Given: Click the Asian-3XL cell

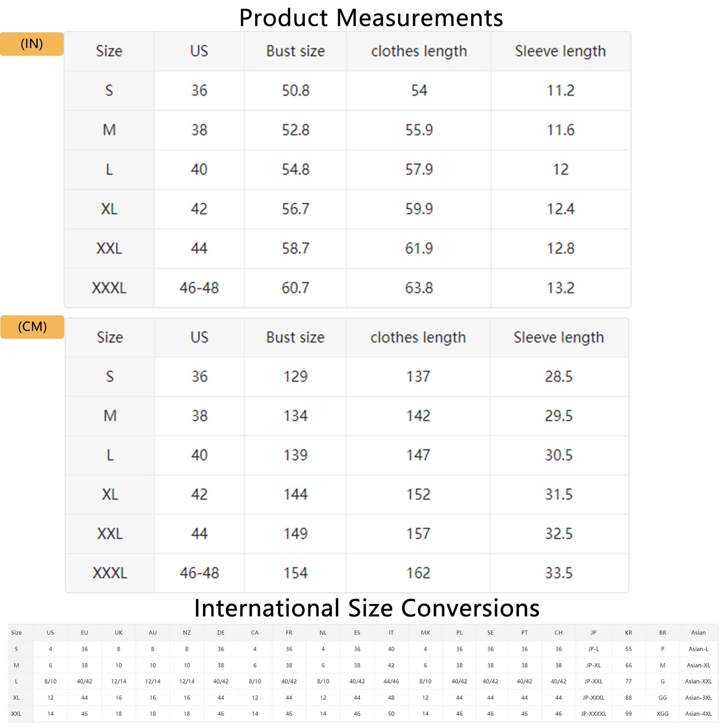Looking at the screenshot, I should click(x=698, y=698).
